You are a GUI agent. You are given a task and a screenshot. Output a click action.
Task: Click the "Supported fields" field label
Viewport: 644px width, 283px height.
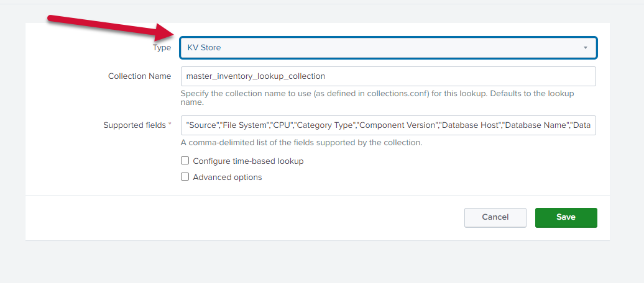135,125
